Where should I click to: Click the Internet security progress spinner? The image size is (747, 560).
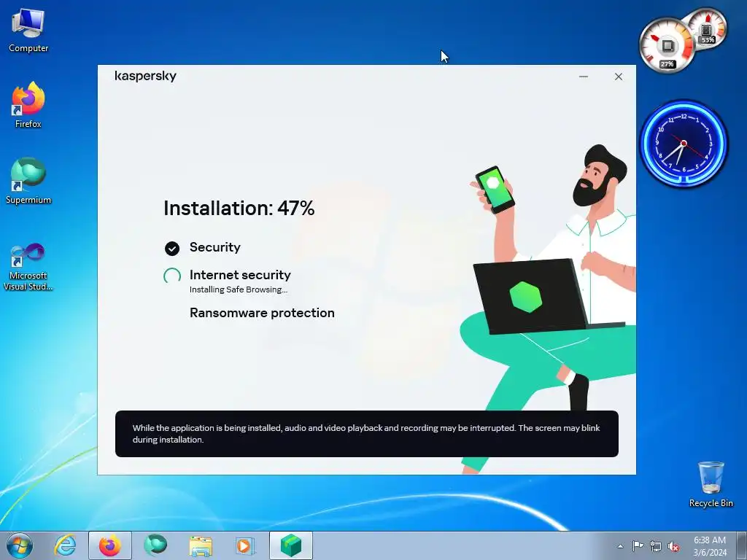(x=172, y=276)
